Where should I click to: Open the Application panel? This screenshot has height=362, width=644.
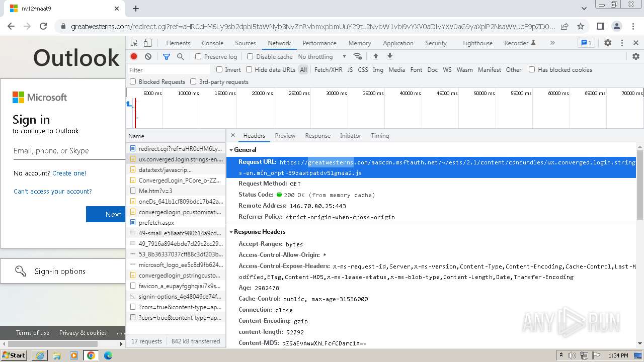398,43
